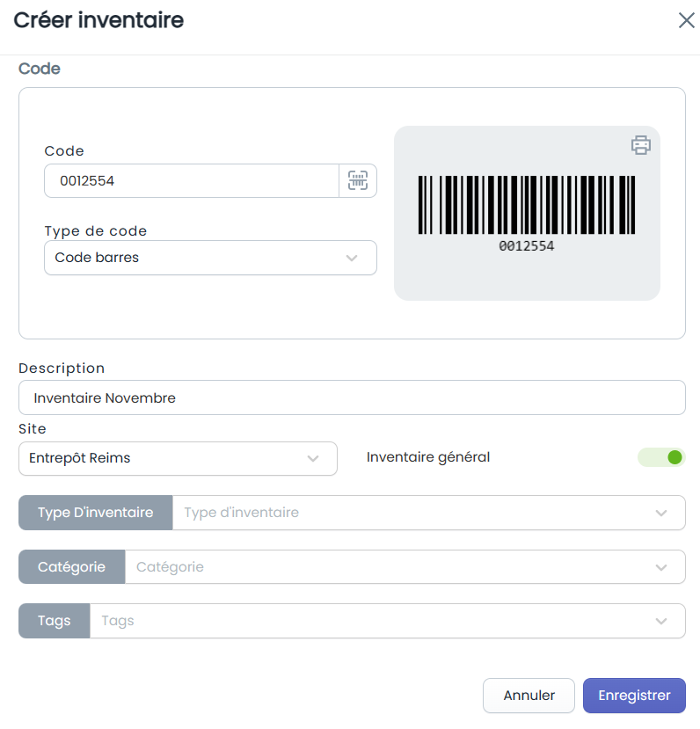Click the Tags grey label
This screenshot has width=700, height=729.
pos(54,621)
